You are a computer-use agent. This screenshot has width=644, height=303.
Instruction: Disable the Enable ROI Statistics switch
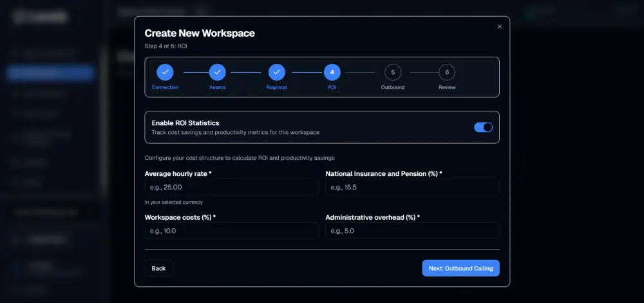(484, 127)
